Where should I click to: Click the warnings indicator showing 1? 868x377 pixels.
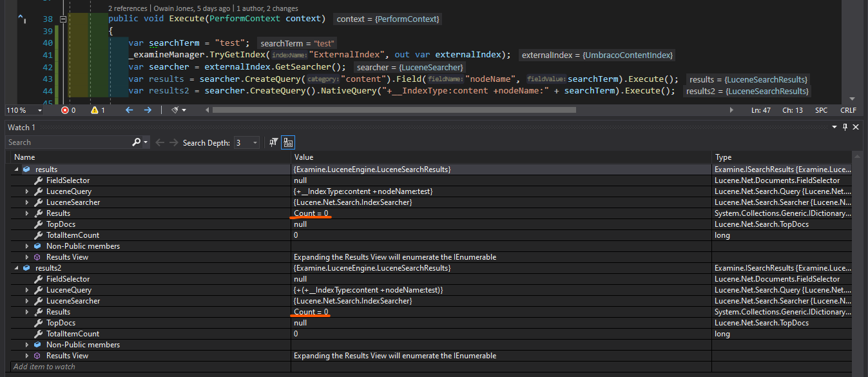(98, 110)
